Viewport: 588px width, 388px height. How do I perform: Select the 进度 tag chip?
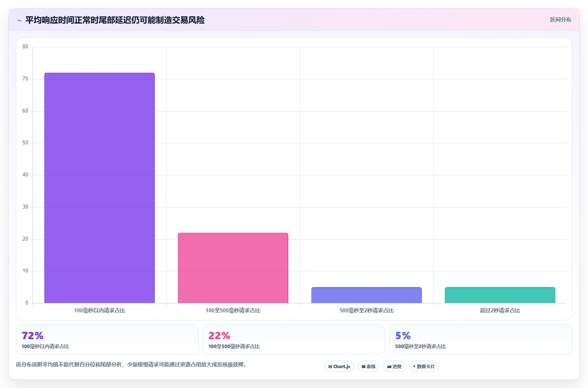tap(394, 366)
